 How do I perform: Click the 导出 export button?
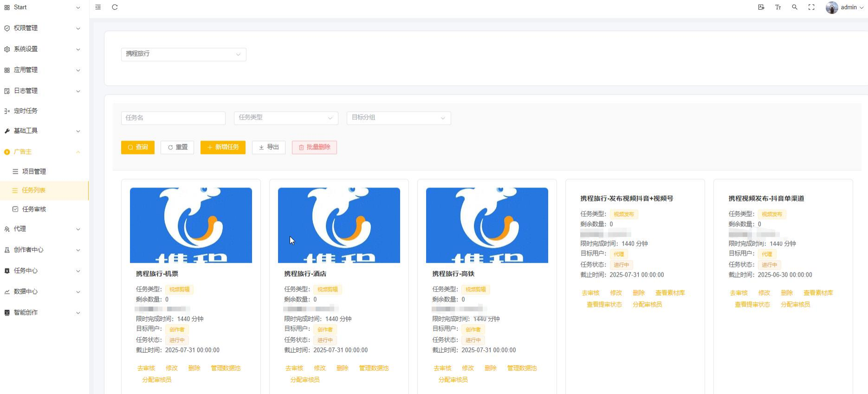269,147
